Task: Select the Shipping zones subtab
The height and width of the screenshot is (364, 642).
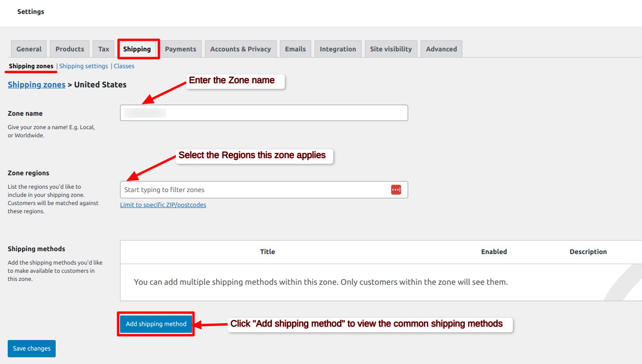Action: click(x=30, y=66)
